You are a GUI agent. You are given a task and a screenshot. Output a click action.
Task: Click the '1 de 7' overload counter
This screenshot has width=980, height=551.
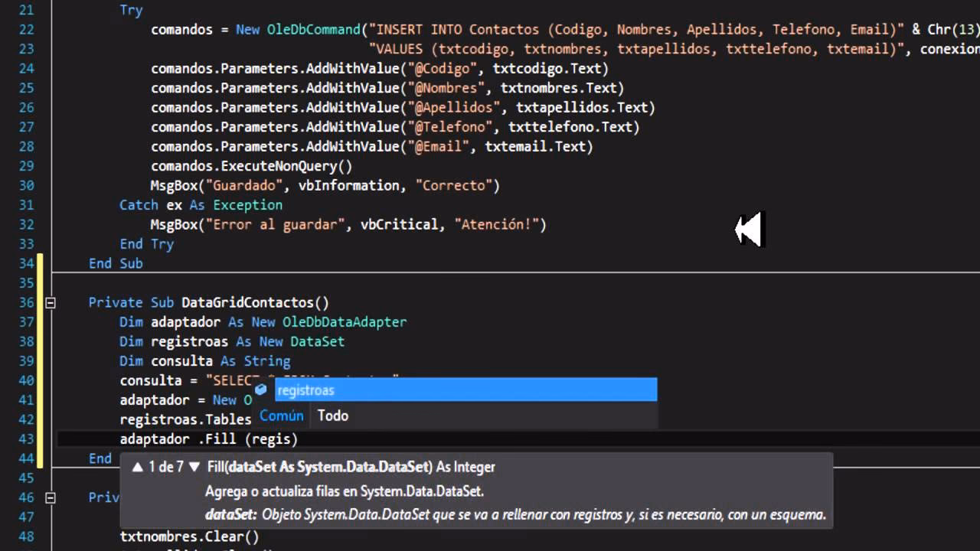[x=165, y=467]
